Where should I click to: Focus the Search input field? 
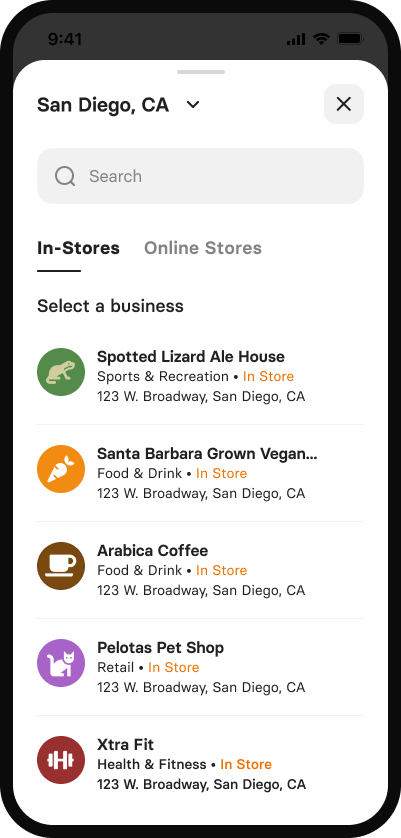click(x=200, y=176)
